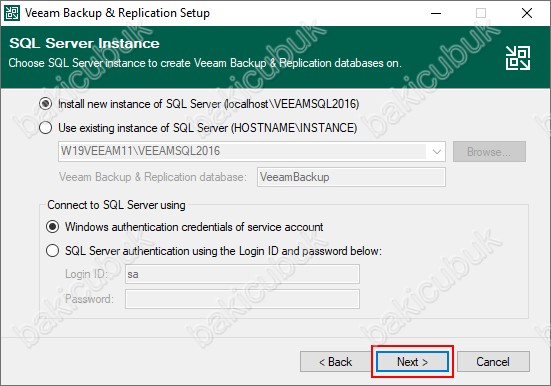Click the 'Choose SQL Server instance' description text

pyautogui.click(x=205, y=63)
